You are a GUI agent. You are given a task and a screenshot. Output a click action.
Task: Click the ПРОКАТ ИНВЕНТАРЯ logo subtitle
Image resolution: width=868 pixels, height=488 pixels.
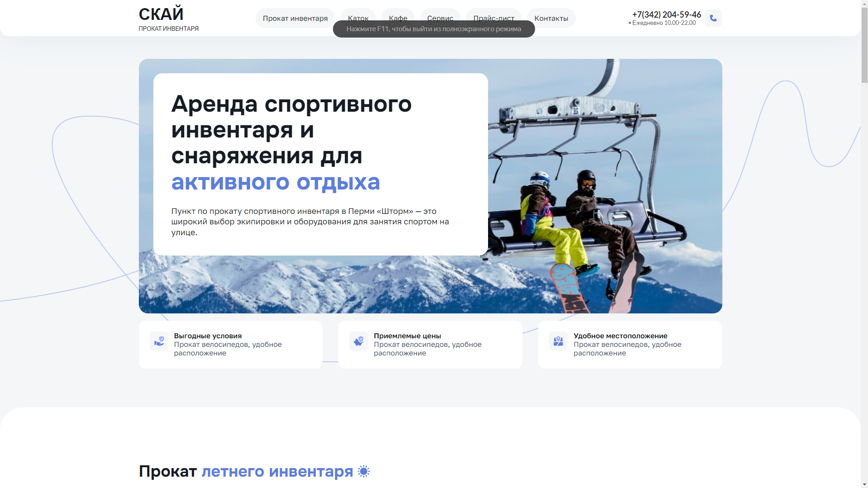click(169, 28)
